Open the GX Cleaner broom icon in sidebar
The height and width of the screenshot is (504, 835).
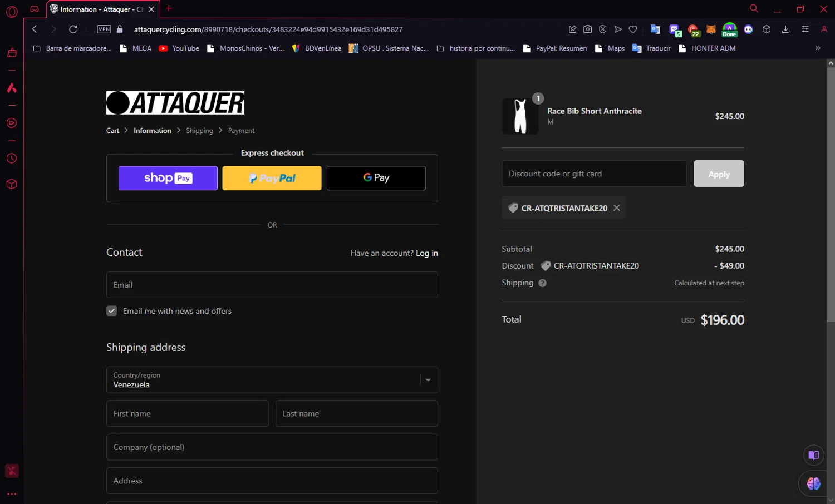[12, 53]
